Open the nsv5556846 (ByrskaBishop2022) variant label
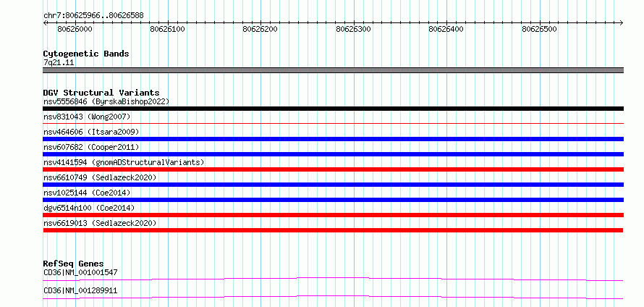The height and width of the screenshot is (307, 644). [x=106, y=101]
